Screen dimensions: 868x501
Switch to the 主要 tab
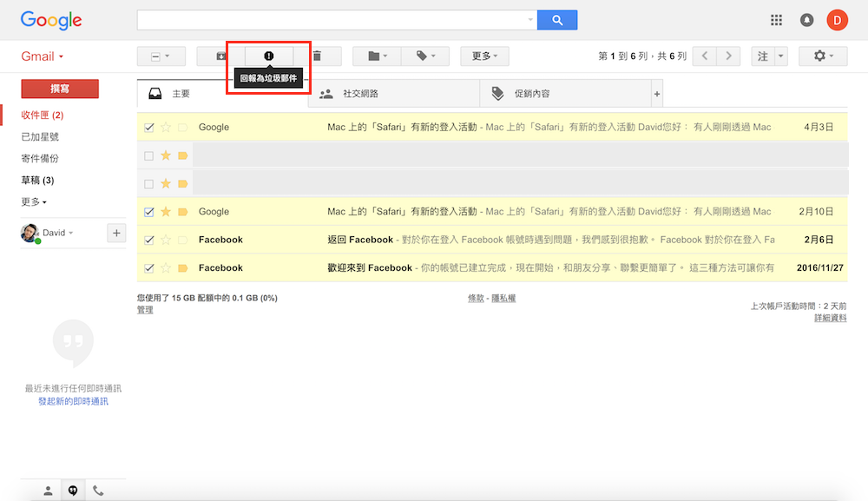(x=222, y=94)
